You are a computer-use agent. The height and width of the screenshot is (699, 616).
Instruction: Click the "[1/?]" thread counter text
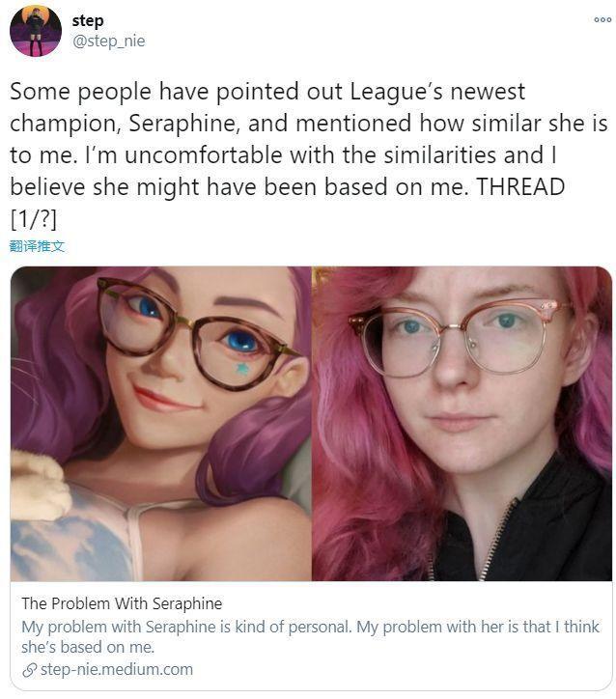coord(34,219)
